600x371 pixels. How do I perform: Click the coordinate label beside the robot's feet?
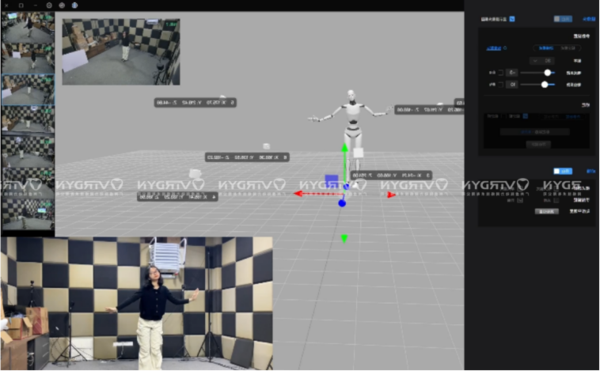[391, 175]
